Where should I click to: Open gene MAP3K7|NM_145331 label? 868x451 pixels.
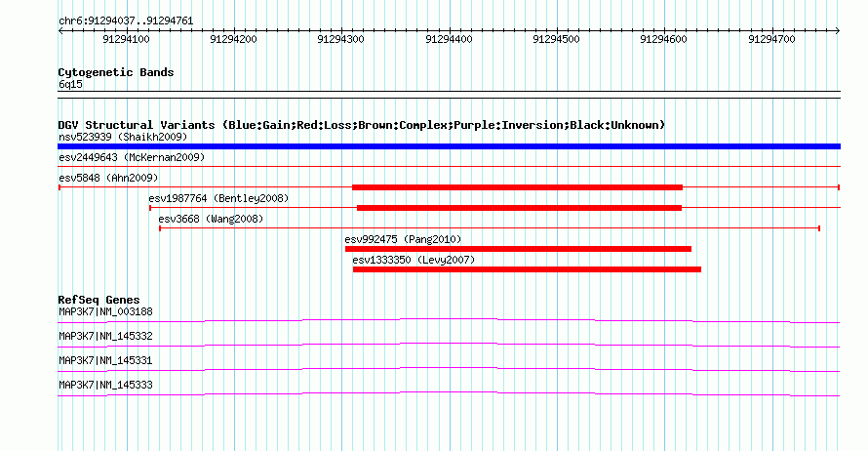point(105,360)
